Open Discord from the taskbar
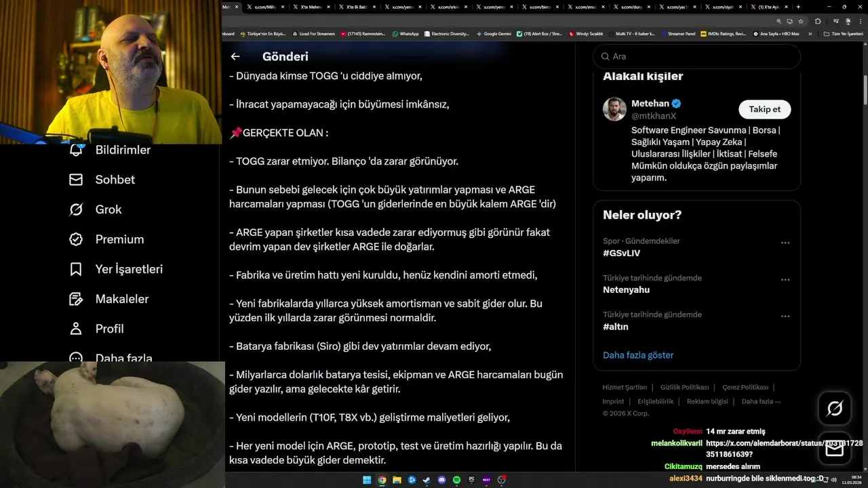Image resolution: width=868 pixels, height=488 pixels. [x=441, y=480]
